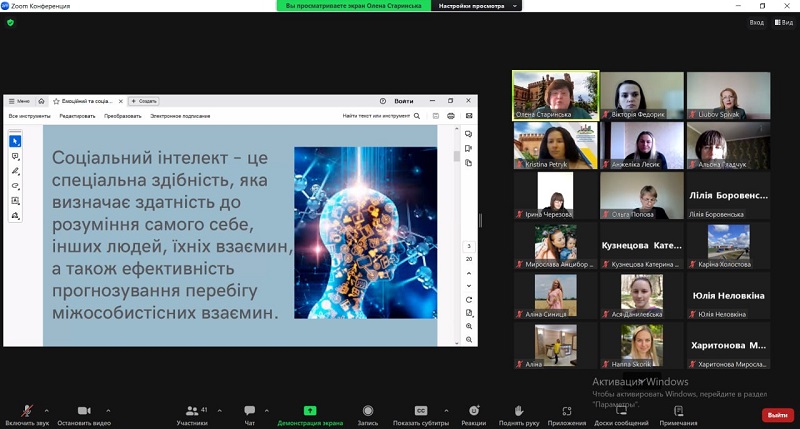Start recording with Запись button
Image resolution: width=800 pixels, height=429 pixels.
(x=368, y=412)
